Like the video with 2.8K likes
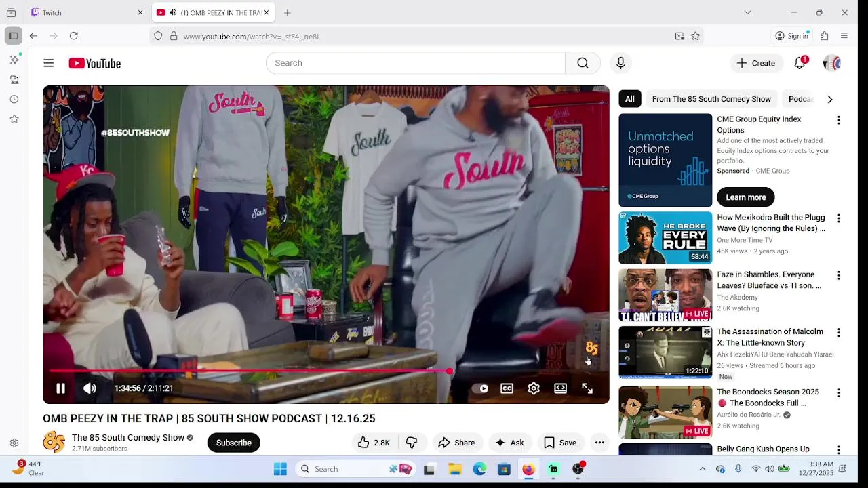 coord(374,443)
